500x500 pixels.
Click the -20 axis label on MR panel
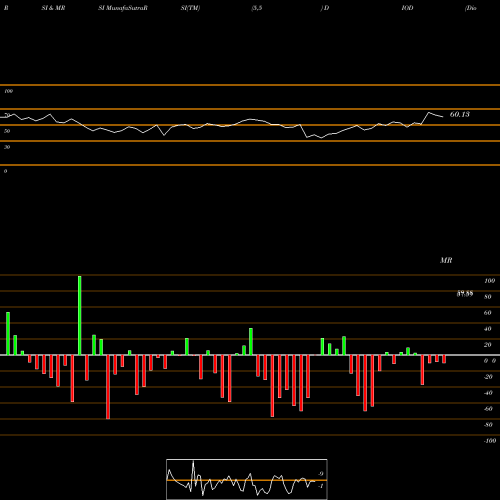[x=488, y=377]
